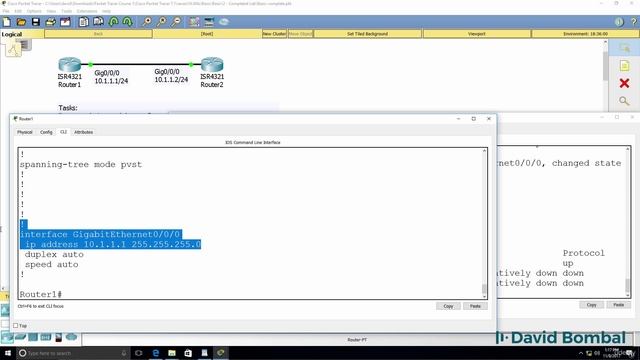Click the cloud-shaped icon in main toolbar
This screenshot has width=640, height=360.
pos(224,22)
